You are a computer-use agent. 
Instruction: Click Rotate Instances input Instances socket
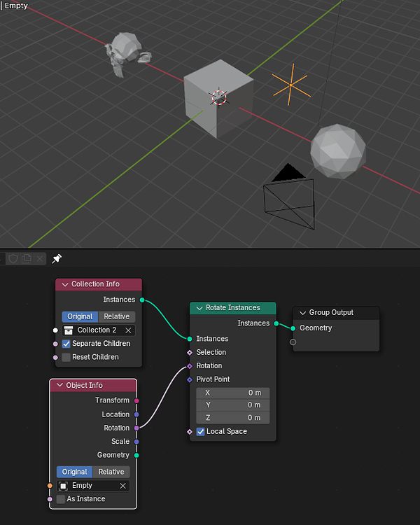coord(190,339)
